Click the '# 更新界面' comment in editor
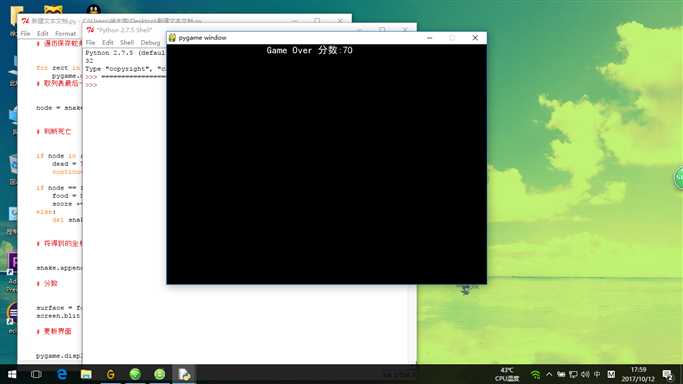 54,331
